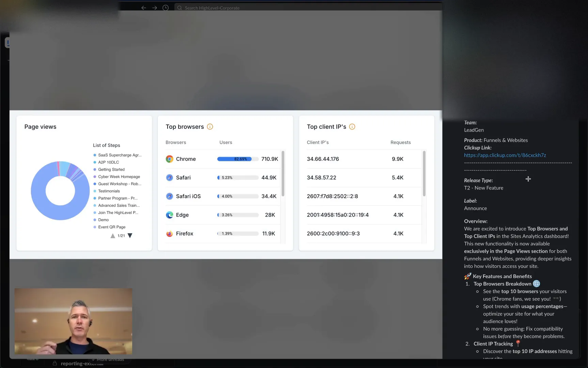Click the 710.9K Chrome users value
This screenshot has height=368, width=588.
[270, 159]
